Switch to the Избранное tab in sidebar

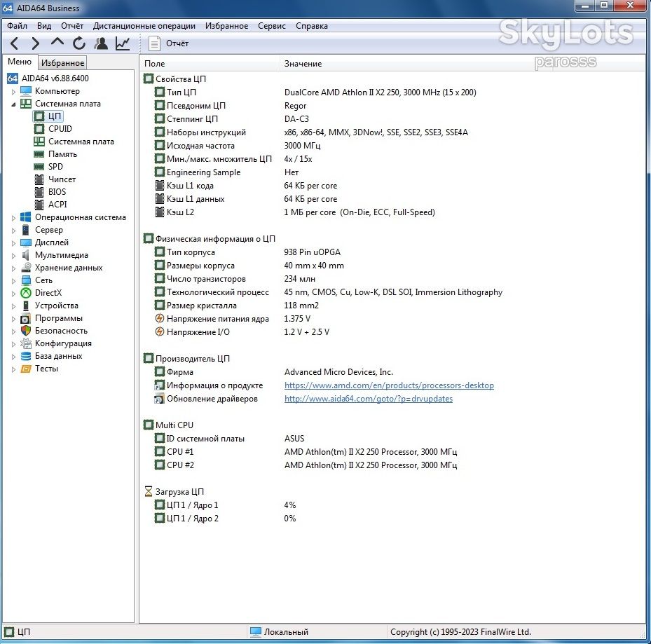[62, 62]
